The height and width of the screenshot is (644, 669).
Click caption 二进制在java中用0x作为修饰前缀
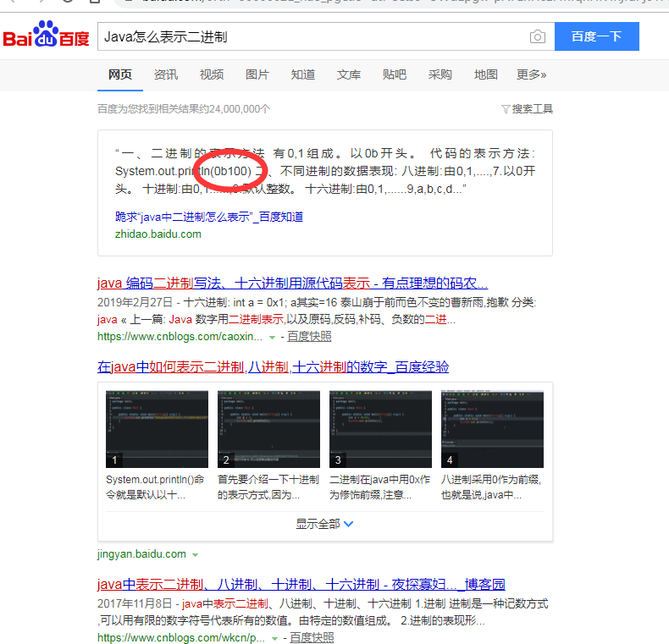pyautogui.click(x=379, y=487)
